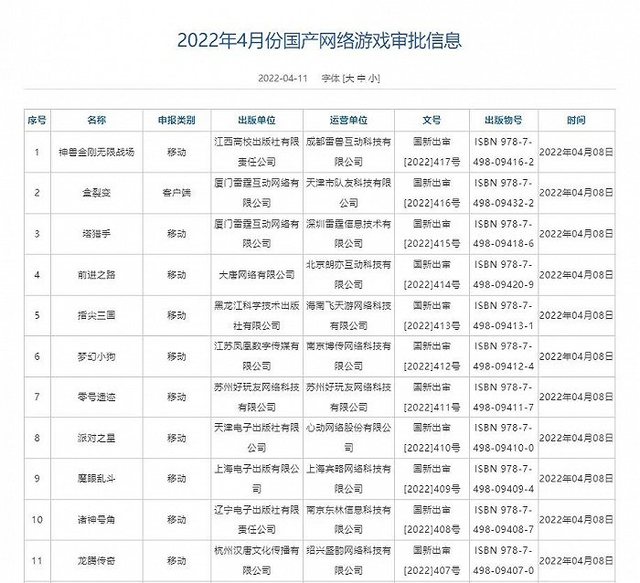The width and height of the screenshot is (640, 583).
Task: Select the 客户端 category cell
Action: pos(177,193)
